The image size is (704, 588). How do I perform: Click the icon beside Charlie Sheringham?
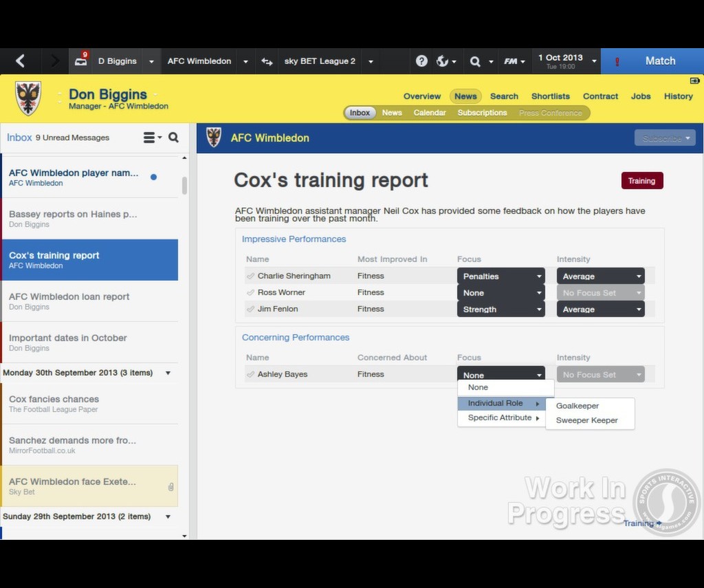(x=250, y=276)
